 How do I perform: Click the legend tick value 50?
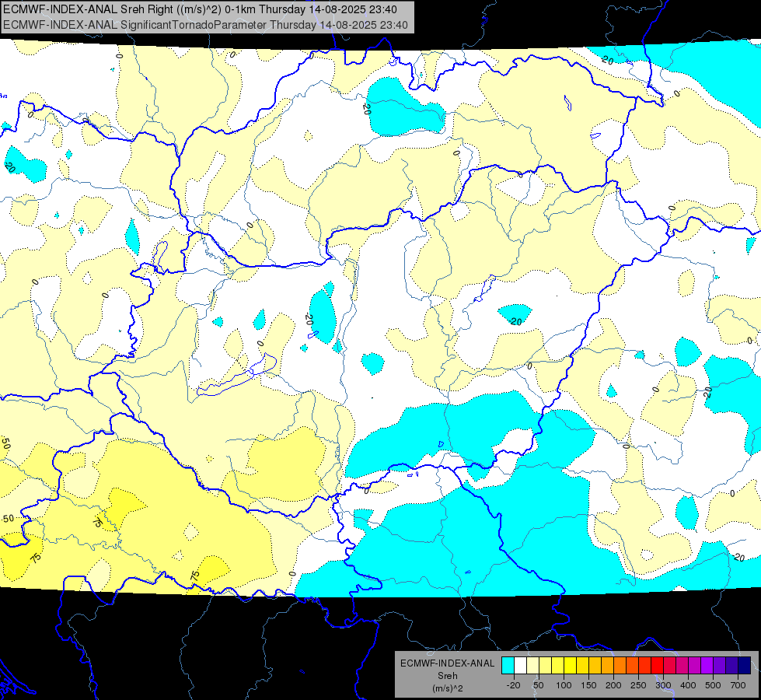click(539, 685)
